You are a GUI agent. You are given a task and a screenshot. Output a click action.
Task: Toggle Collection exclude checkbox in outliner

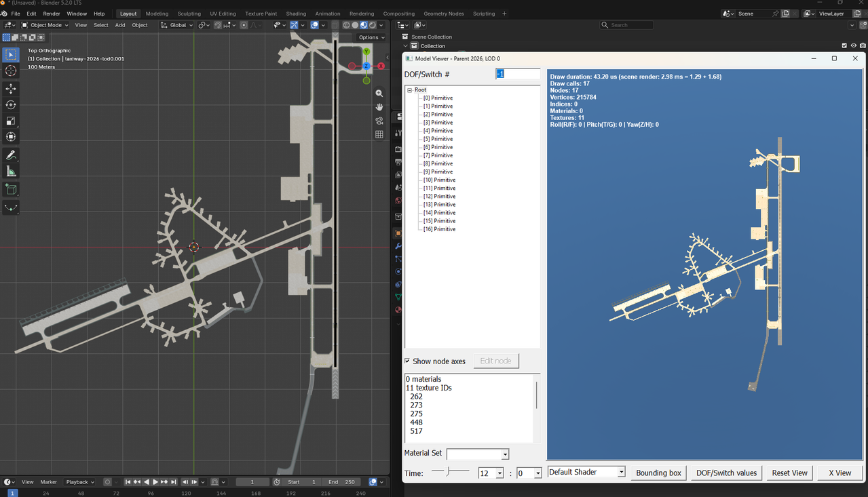pos(844,46)
